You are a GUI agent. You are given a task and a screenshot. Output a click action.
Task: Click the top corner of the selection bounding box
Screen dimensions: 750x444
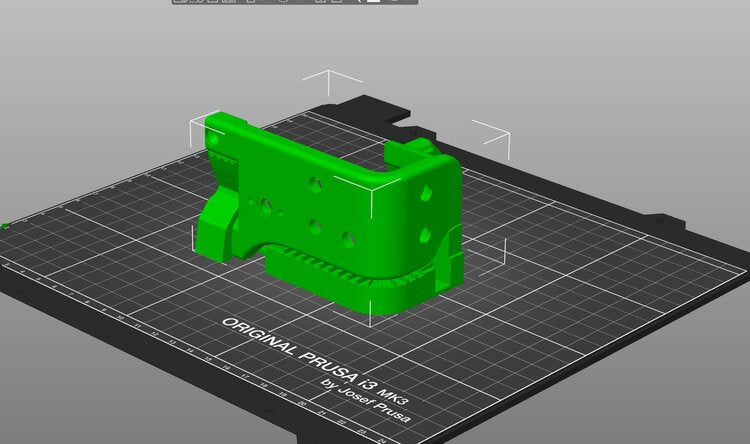(x=332, y=73)
